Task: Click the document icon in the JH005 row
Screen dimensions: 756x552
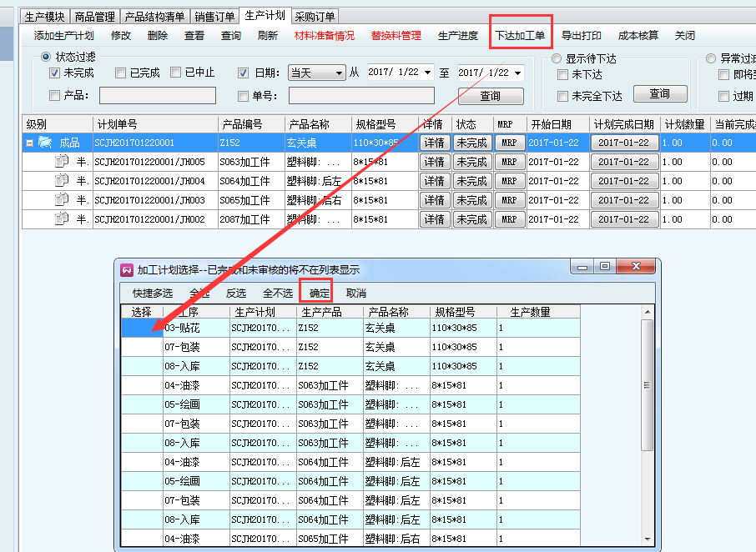Action: (x=61, y=162)
